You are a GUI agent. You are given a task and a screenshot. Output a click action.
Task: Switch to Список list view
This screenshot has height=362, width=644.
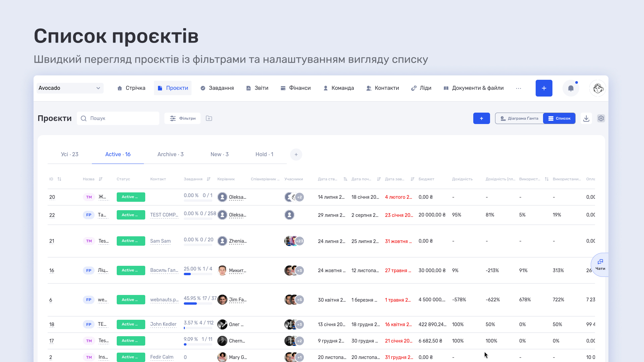coord(559,118)
